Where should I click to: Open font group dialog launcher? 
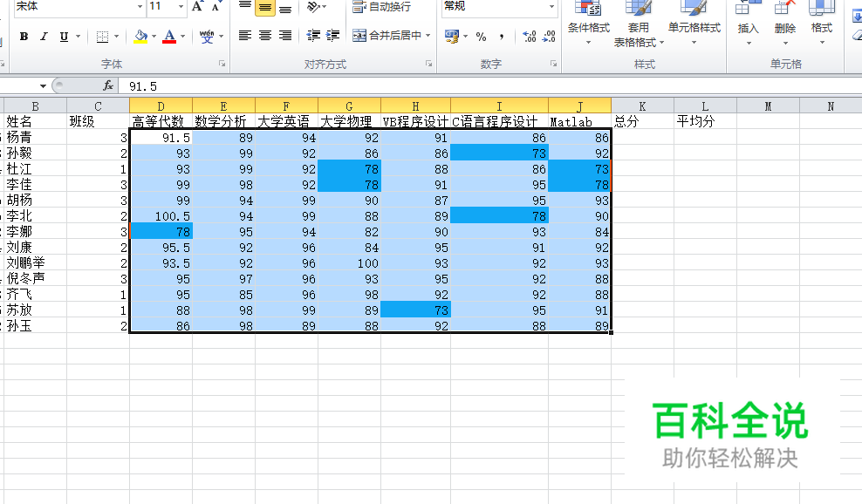(x=222, y=64)
